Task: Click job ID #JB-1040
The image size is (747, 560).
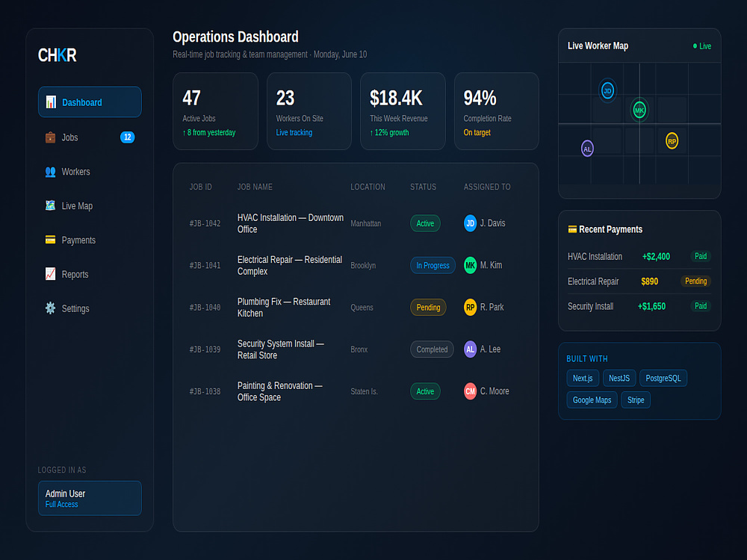Action: (x=205, y=307)
